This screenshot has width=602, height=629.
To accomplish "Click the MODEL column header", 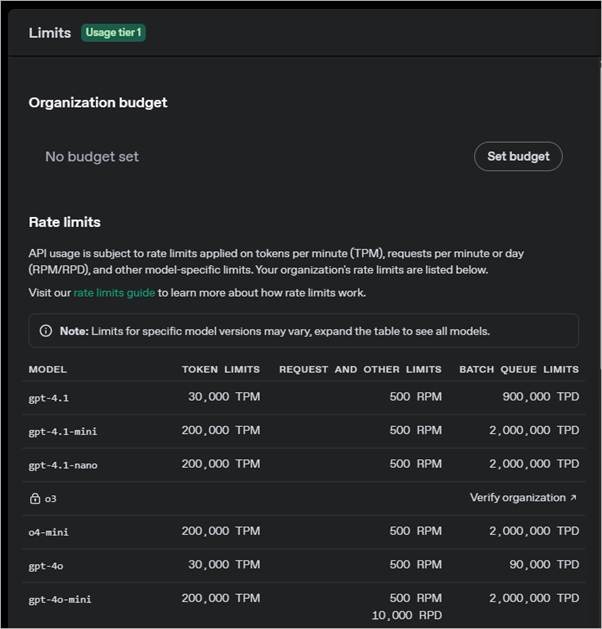I will tap(47, 369).
